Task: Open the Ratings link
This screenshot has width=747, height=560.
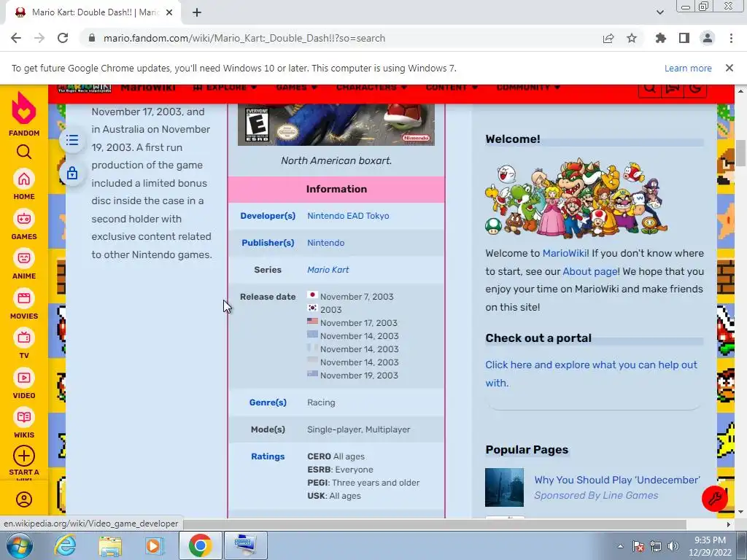Action: point(268,456)
